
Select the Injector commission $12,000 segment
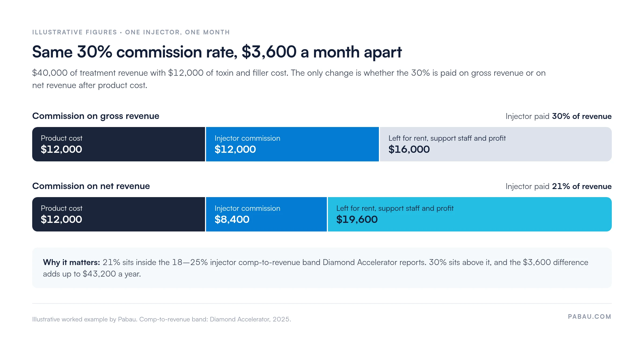292,144
